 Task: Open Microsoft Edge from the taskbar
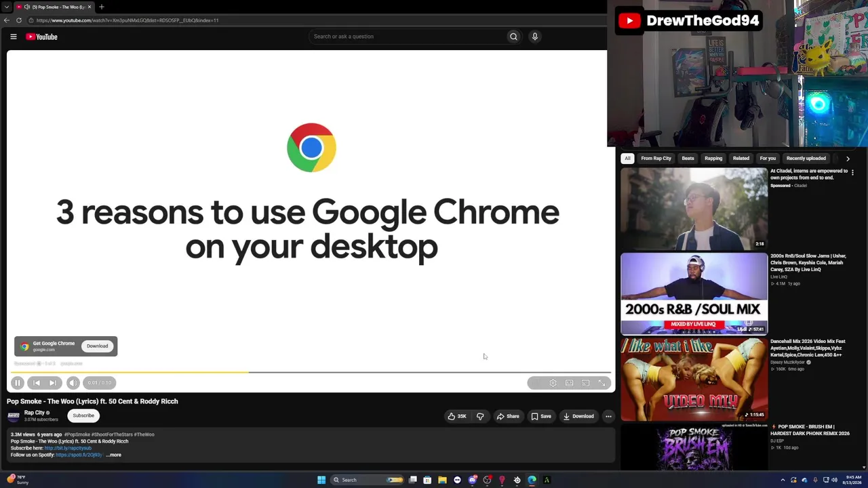(x=532, y=480)
